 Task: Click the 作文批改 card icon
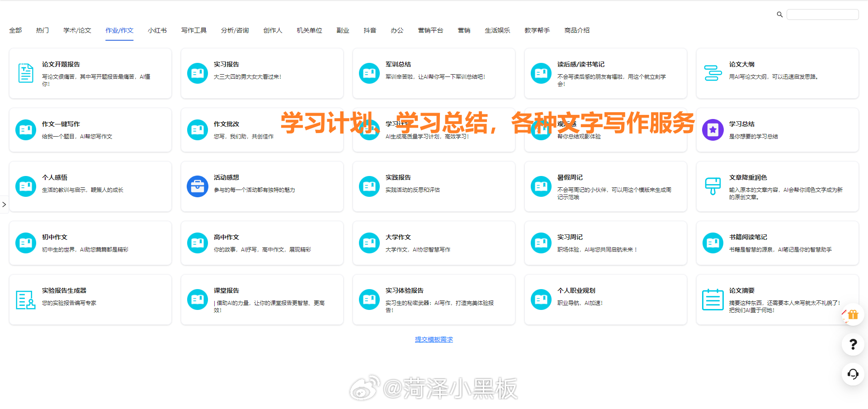[198, 130]
